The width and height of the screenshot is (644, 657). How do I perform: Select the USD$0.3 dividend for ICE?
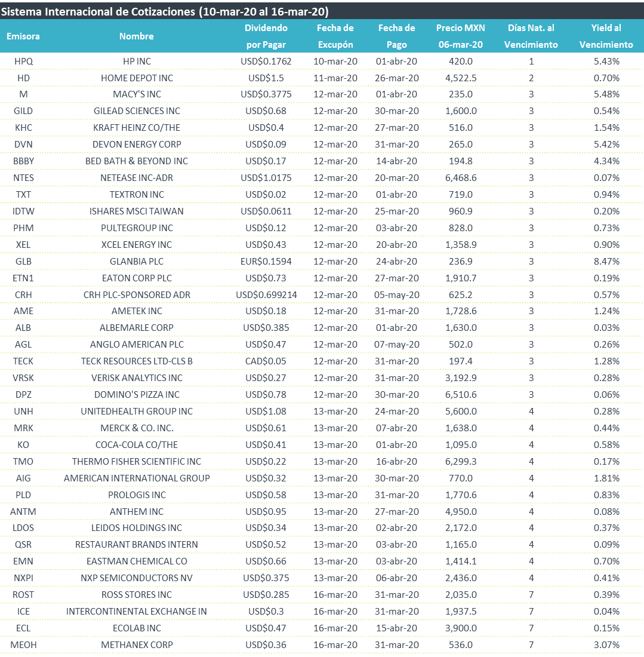[x=266, y=612]
